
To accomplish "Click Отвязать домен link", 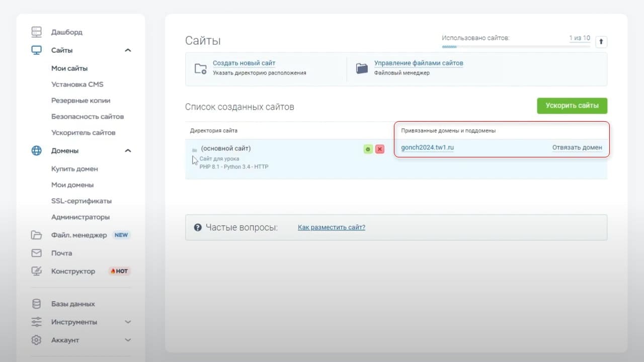I will tap(577, 148).
